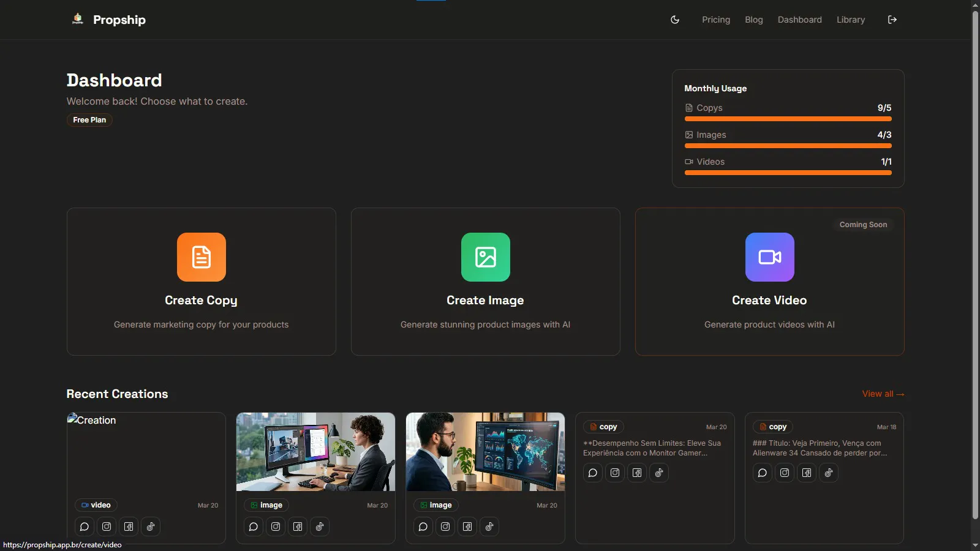Image resolution: width=980 pixels, height=551 pixels.
Task: Toggle dark mode with the moon icon
Action: coord(675,20)
